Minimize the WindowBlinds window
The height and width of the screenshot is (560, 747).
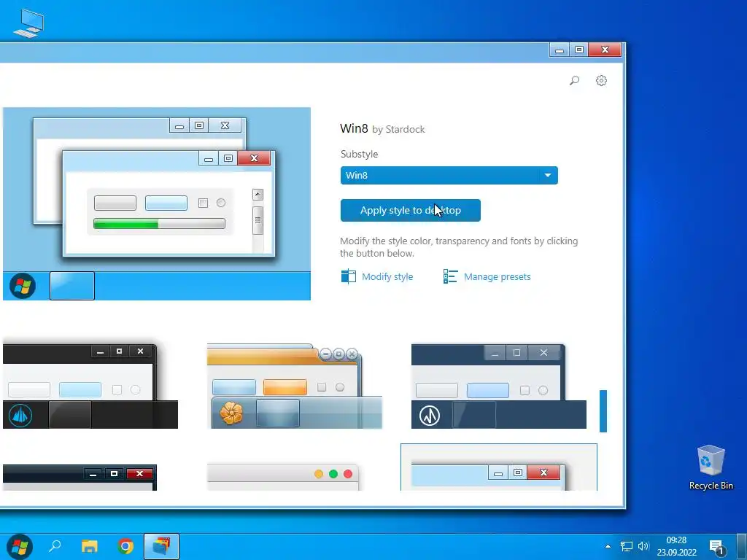[x=560, y=50]
